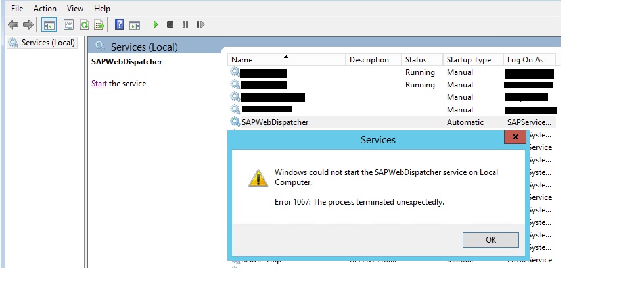Select the SAPWebDispatcher service row
Screen dimensions: 644x298
click(392, 122)
